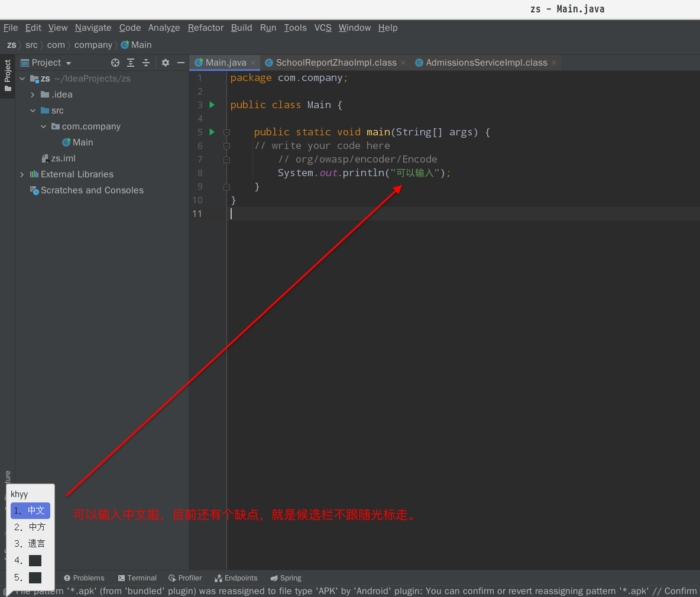Open the Edit menu

33,28
